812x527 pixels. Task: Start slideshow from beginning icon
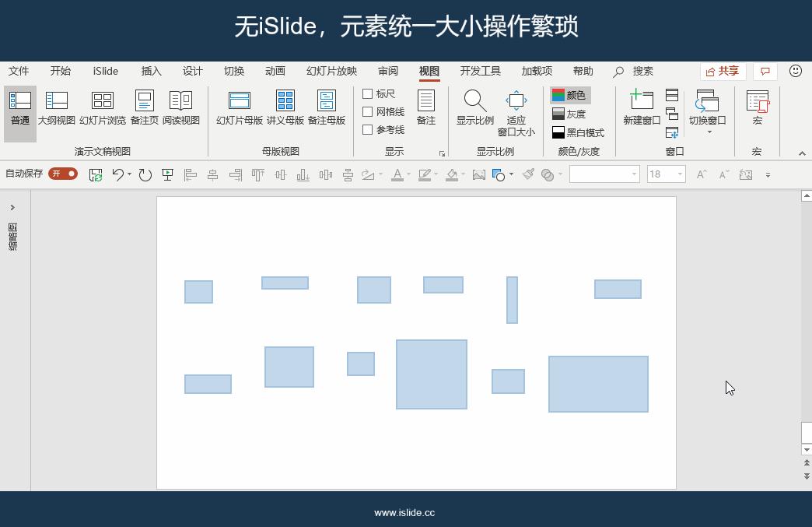coord(167,175)
